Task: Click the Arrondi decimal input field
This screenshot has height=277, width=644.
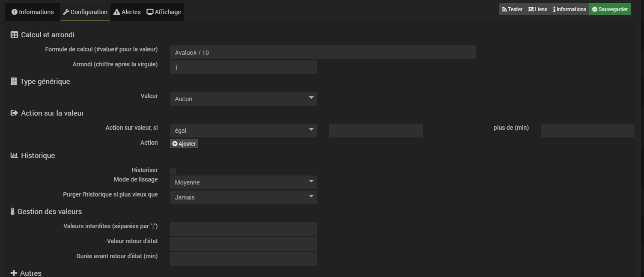Action: [x=243, y=67]
